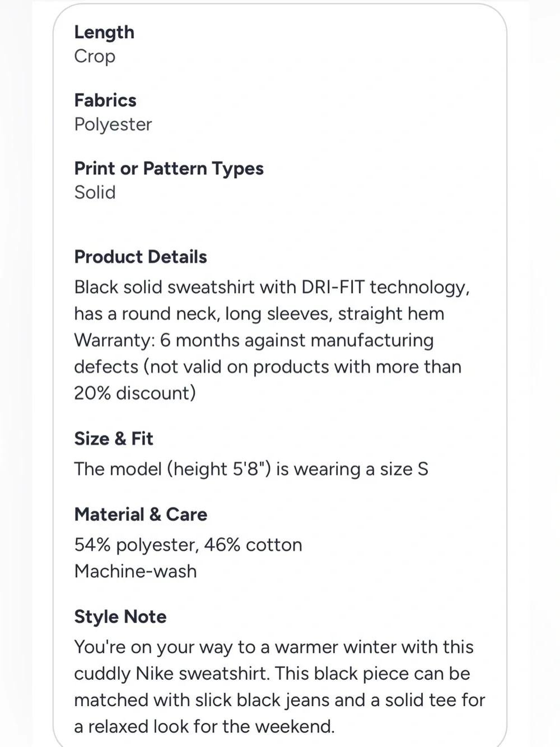Select the Crop length value
This screenshot has height=747, width=560.
95,57
